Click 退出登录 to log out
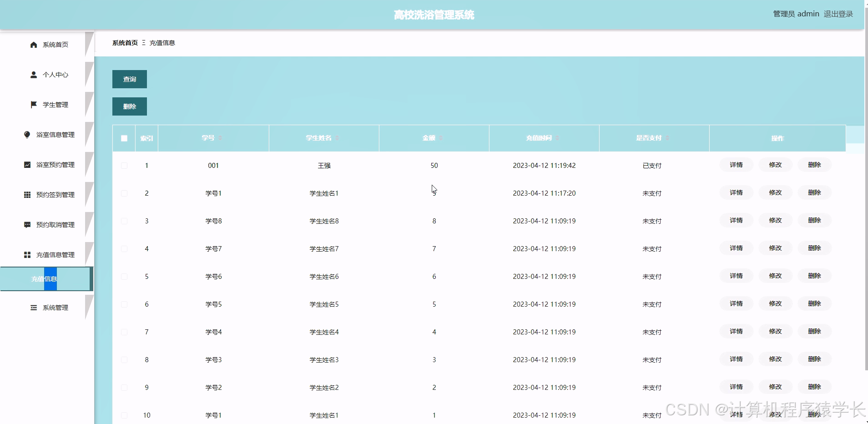 point(838,14)
